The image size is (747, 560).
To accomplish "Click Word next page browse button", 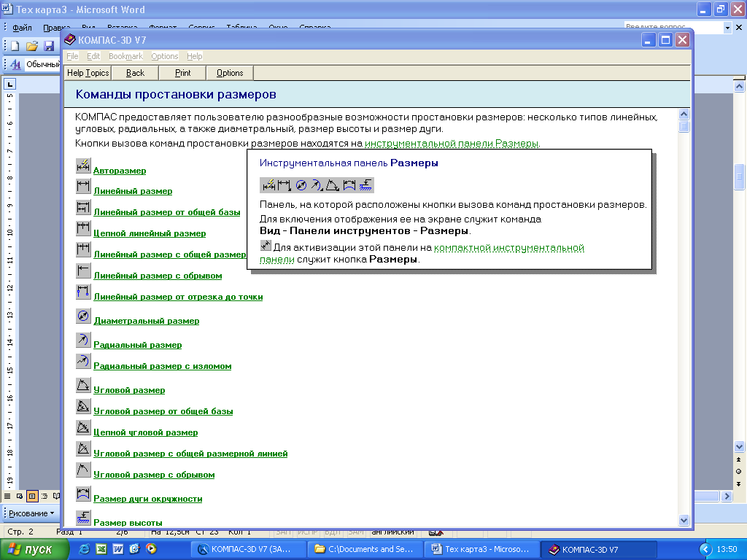I will (x=739, y=484).
